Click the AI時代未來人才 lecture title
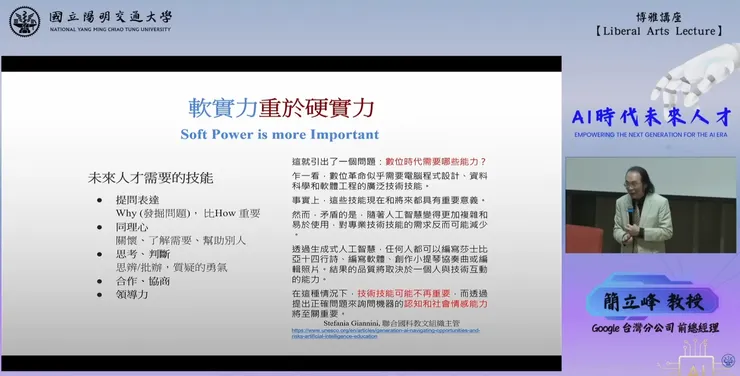 pos(651,117)
